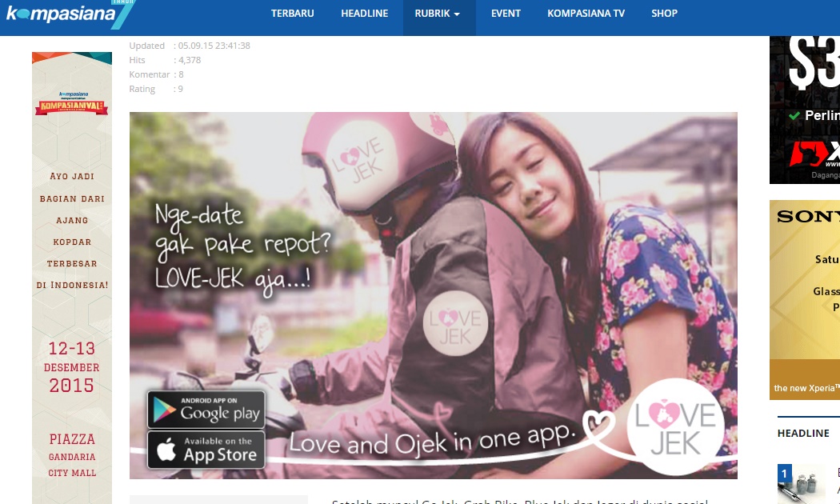Click the Rating value 9
The width and height of the screenshot is (840, 504).
(x=181, y=89)
